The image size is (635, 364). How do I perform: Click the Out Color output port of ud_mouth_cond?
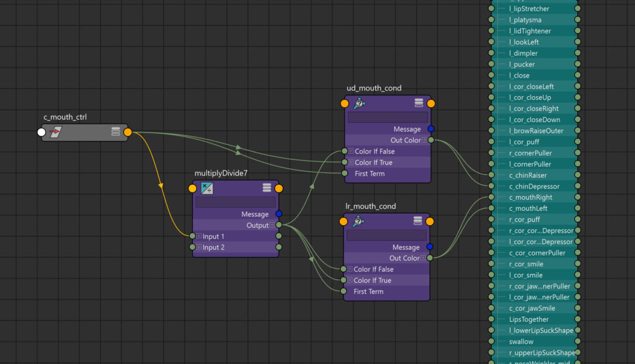point(431,140)
